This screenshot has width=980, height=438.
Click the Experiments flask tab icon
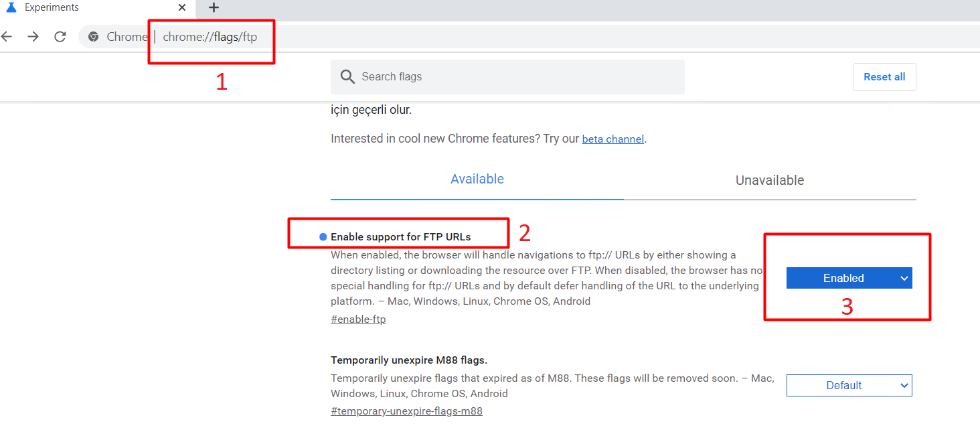coord(11,7)
